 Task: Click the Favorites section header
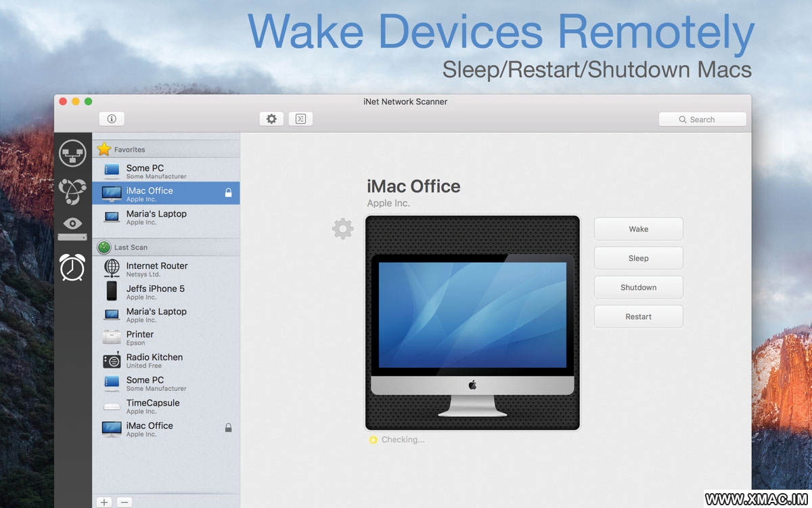166,149
